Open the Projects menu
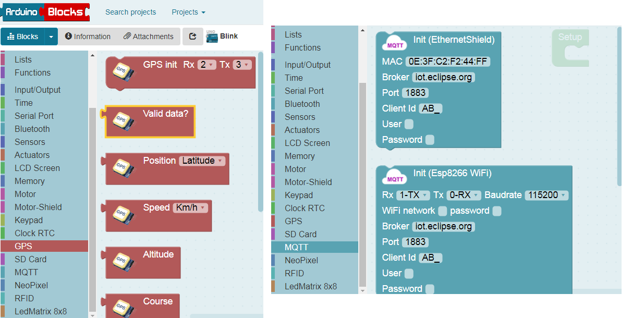 [188, 12]
